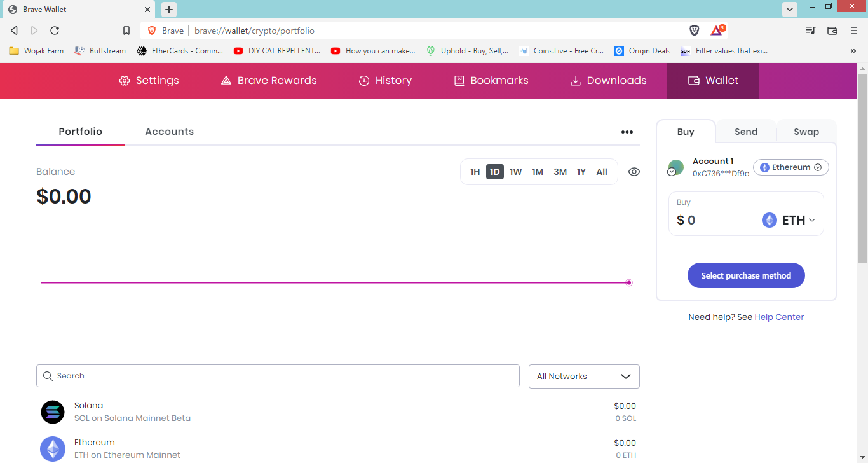Toggle balance visibility with the eye icon
Viewport: 868px width, 463px height.
point(634,172)
